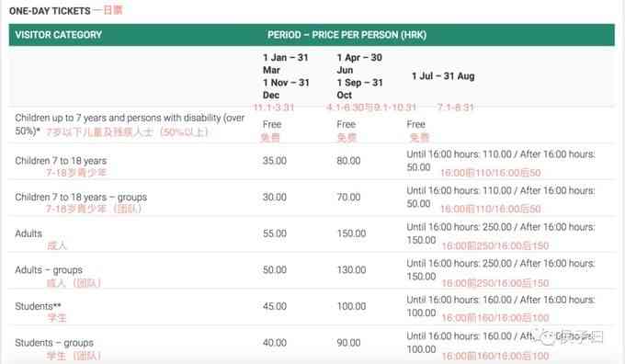
Task: Click the watermark logo icon at bottom right
Action: (546, 337)
